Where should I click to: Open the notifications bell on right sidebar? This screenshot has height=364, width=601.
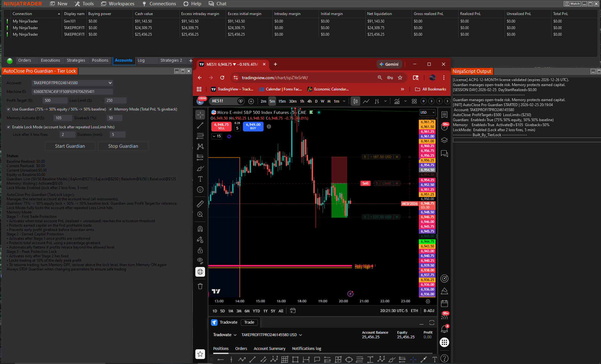pyautogui.click(x=444, y=329)
